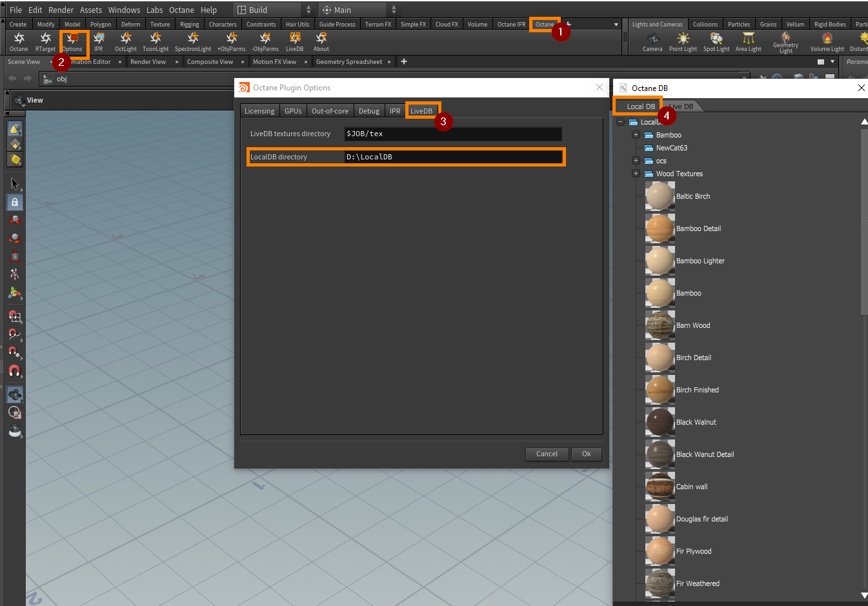Create a Spot Light

(716, 43)
